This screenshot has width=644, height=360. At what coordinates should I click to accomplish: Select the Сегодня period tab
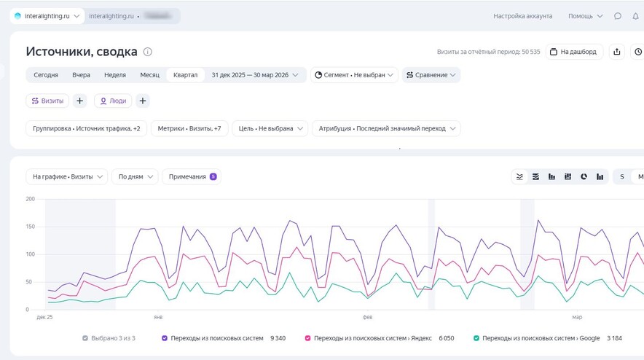pos(46,75)
